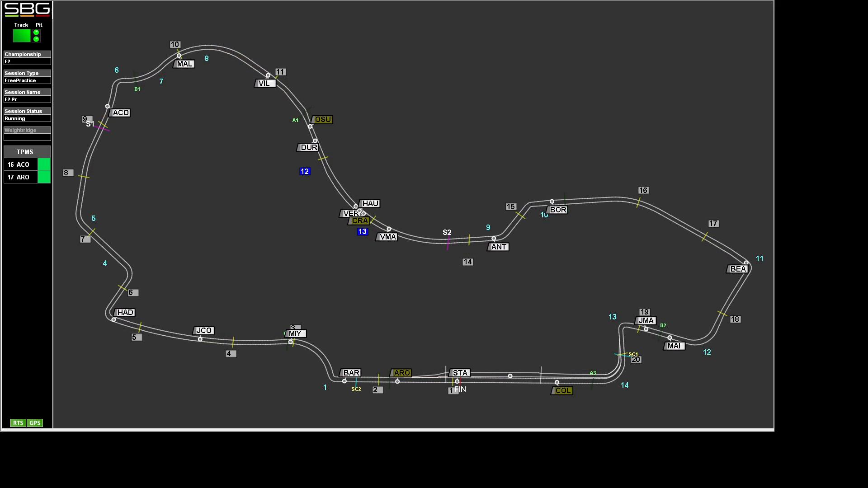
Task: Select the yellow OSU car label
Action: click(x=322, y=119)
